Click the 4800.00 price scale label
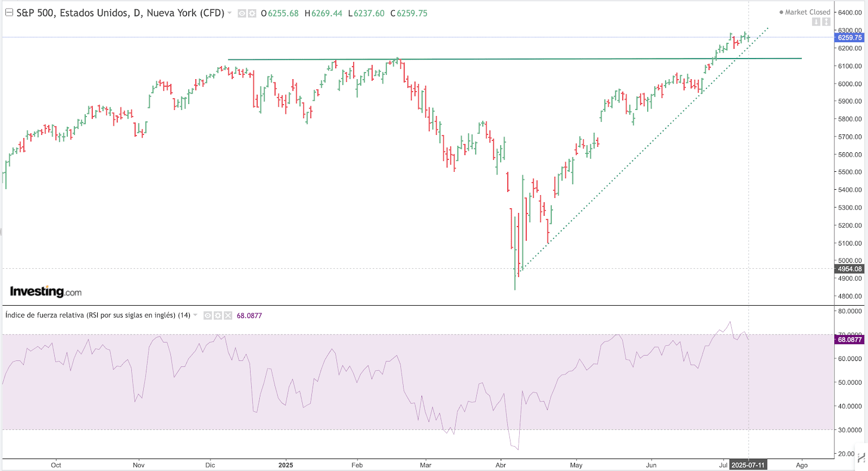The image size is (868, 471). pos(850,296)
